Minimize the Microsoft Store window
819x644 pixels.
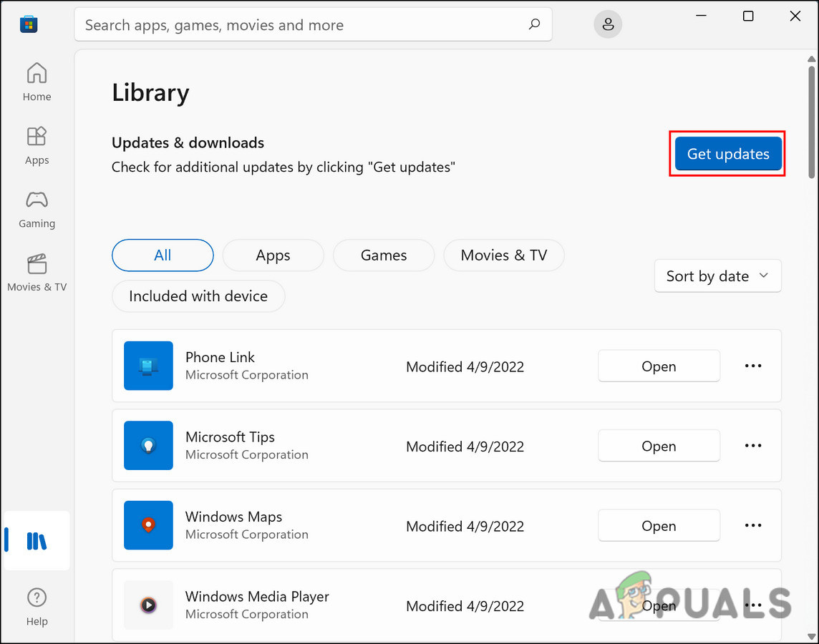click(x=701, y=16)
